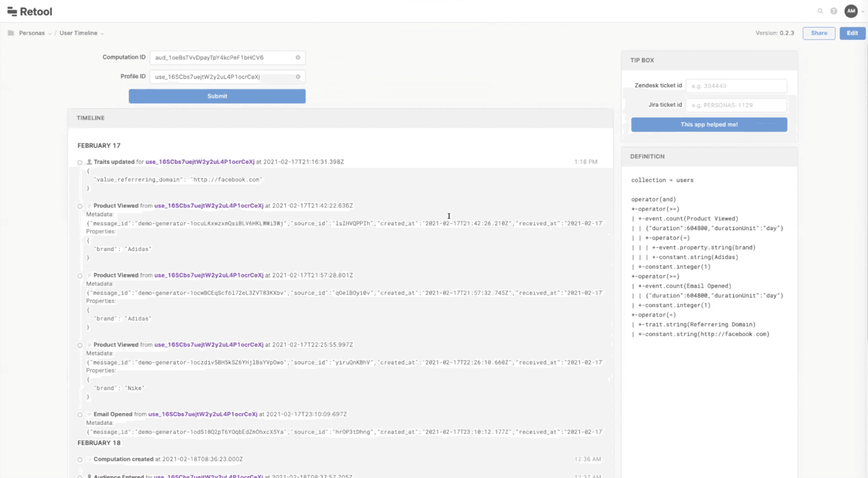Select timeline marker for Traits updated event
Viewport: 868px width, 478px height.
point(80,162)
